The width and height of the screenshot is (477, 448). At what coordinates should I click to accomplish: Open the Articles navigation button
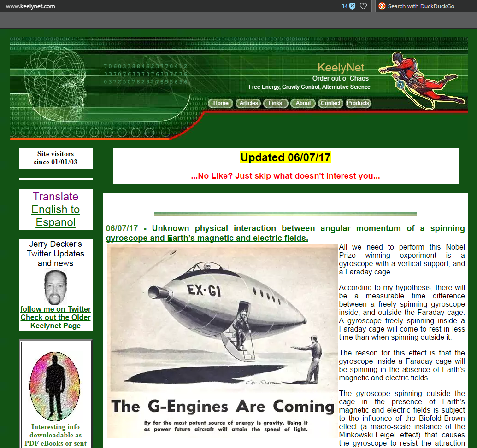pyautogui.click(x=248, y=103)
